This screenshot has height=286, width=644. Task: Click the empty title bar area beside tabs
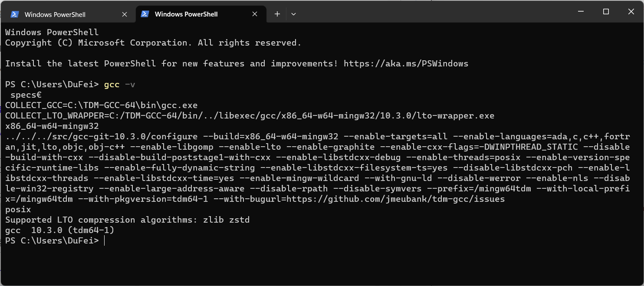point(434,13)
